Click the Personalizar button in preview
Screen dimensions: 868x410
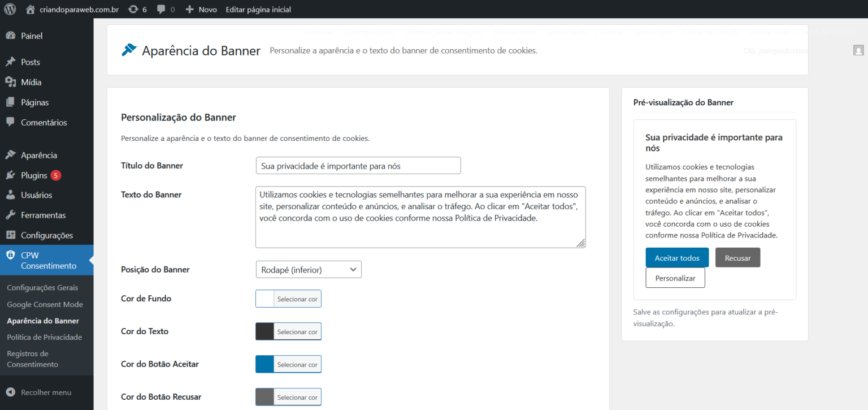675,278
